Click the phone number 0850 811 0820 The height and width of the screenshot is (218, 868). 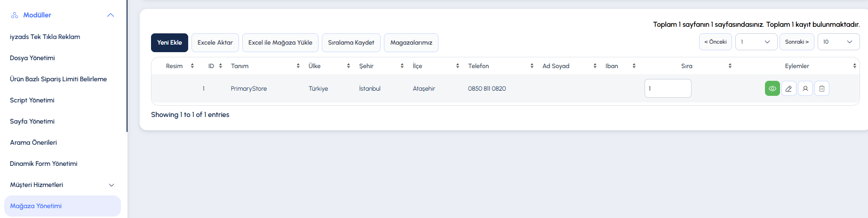487,88
